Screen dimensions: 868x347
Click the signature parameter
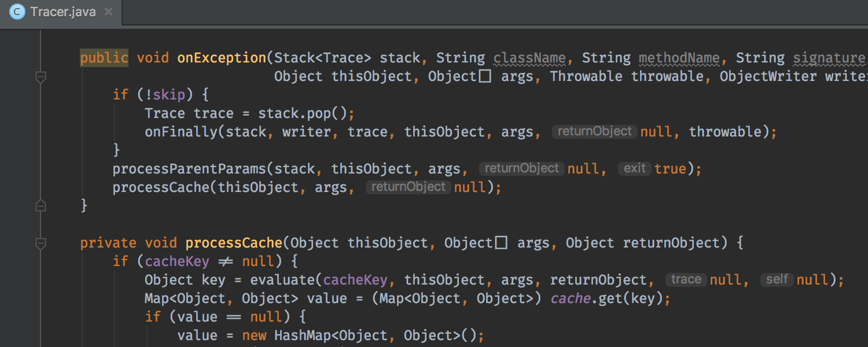(x=829, y=58)
